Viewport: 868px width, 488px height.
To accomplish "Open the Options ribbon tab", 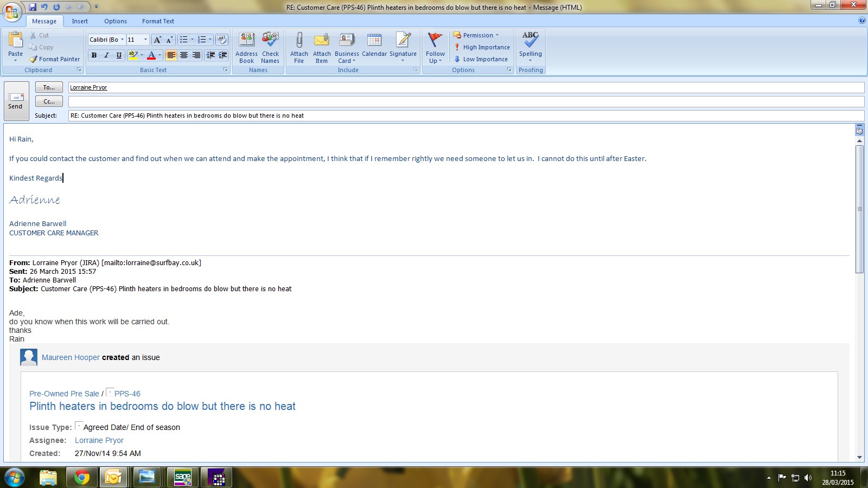I will pos(116,21).
